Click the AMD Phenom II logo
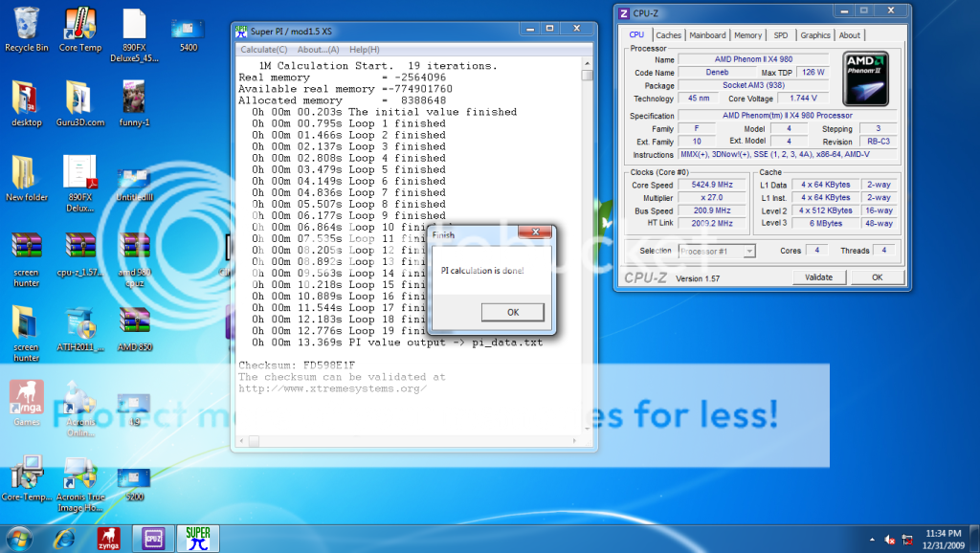980x553 pixels. pyautogui.click(x=865, y=78)
